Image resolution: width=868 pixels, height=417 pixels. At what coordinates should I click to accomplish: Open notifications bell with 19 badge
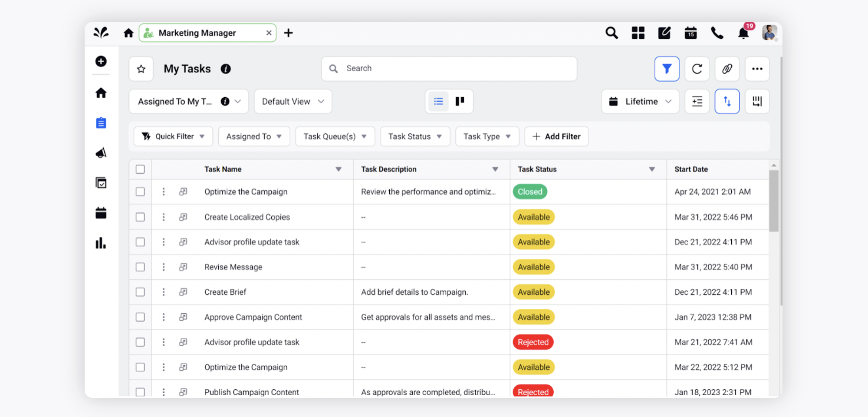point(744,33)
